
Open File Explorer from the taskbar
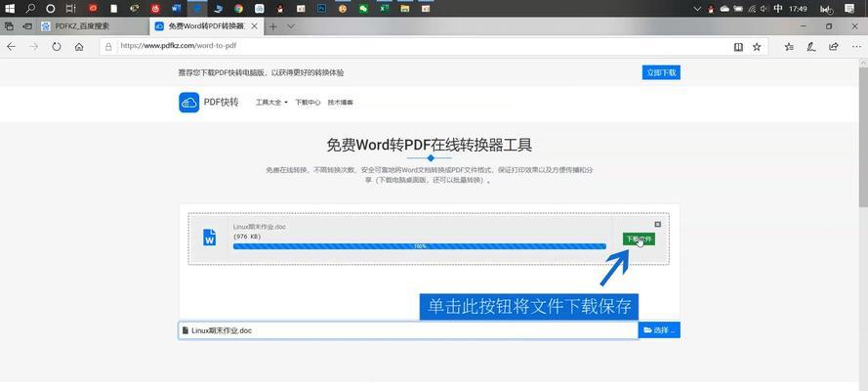[405, 8]
